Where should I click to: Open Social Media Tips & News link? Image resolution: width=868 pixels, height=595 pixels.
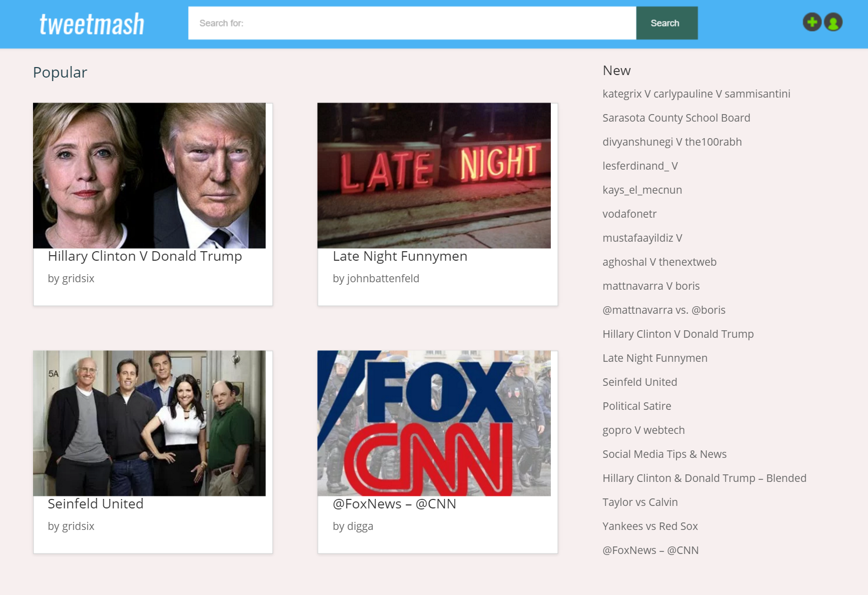click(664, 454)
